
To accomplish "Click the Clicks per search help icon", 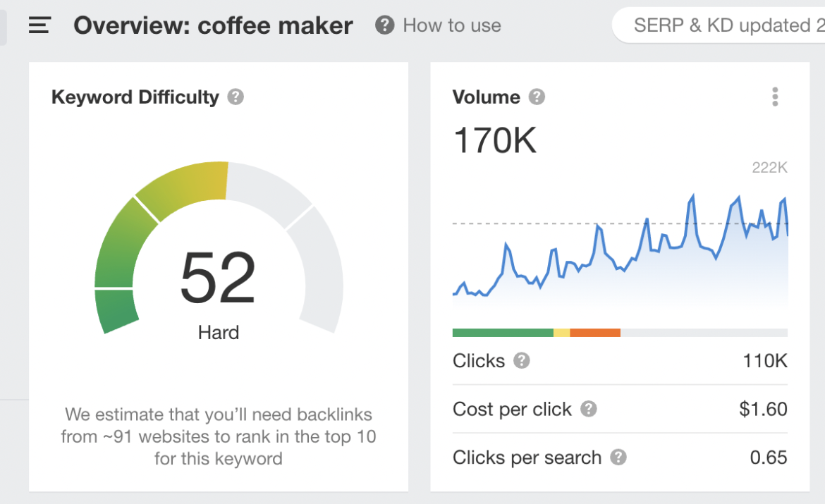I will click(618, 457).
